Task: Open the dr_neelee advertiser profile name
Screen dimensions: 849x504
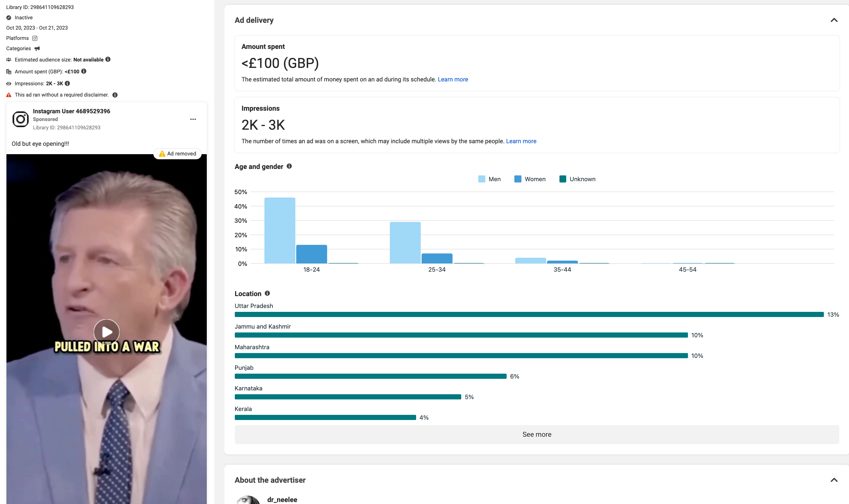Action: click(x=282, y=499)
